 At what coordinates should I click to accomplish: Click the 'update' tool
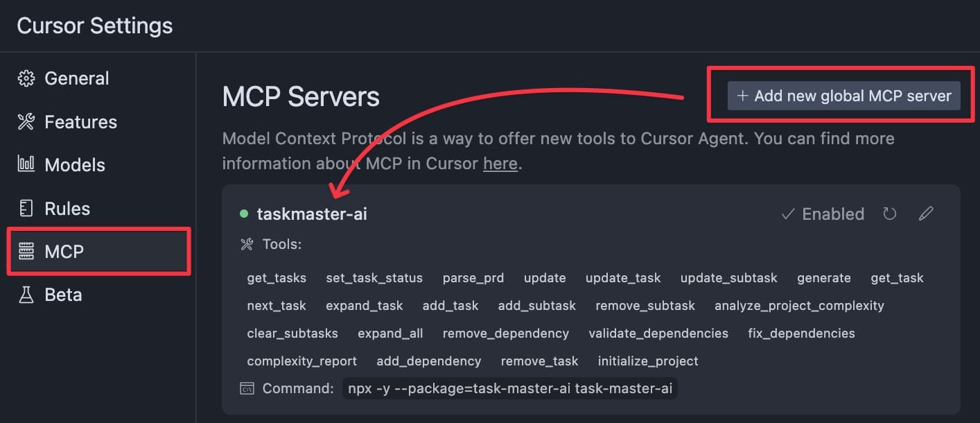point(545,278)
